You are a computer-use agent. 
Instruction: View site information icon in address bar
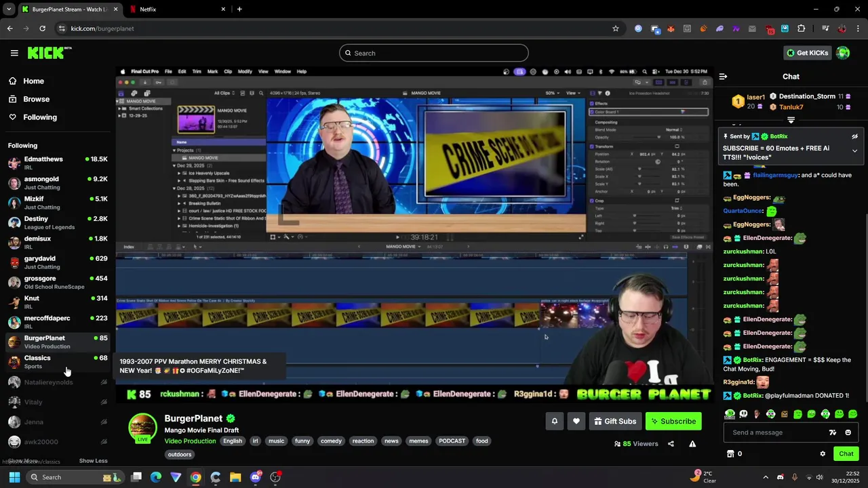coord(62,28)
